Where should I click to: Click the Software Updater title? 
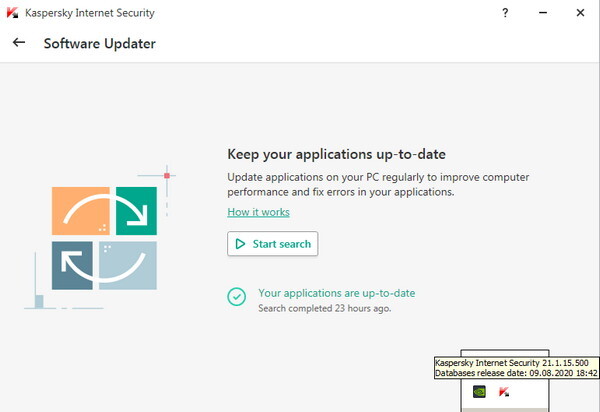pyautogui.click(x=99, y=43)
